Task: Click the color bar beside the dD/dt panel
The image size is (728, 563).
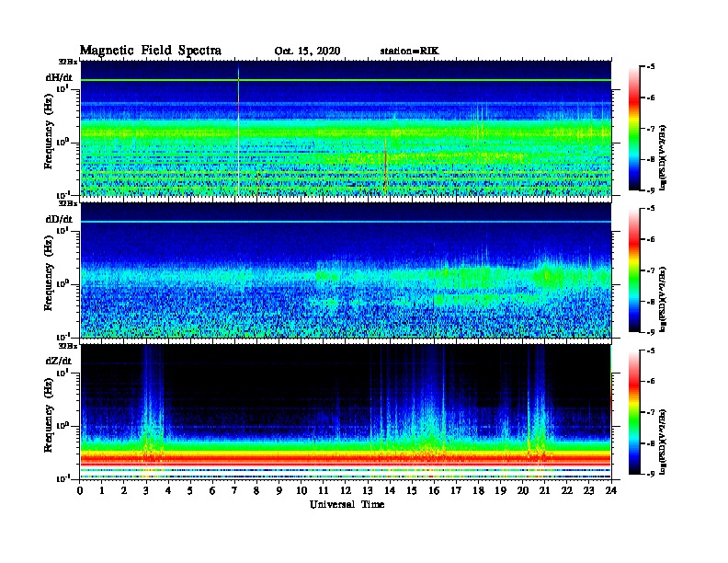Action: [x=634, y=270]
